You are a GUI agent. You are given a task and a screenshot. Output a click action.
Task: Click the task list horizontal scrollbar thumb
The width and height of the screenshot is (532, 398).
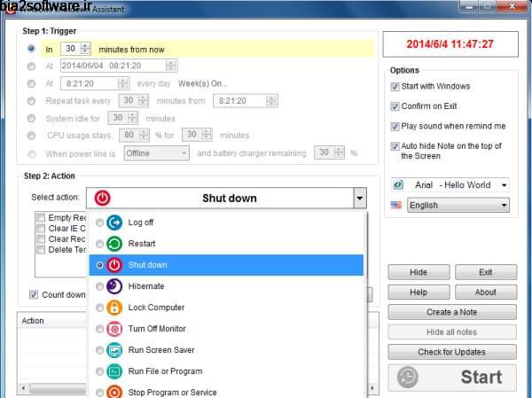click(59, 388)
